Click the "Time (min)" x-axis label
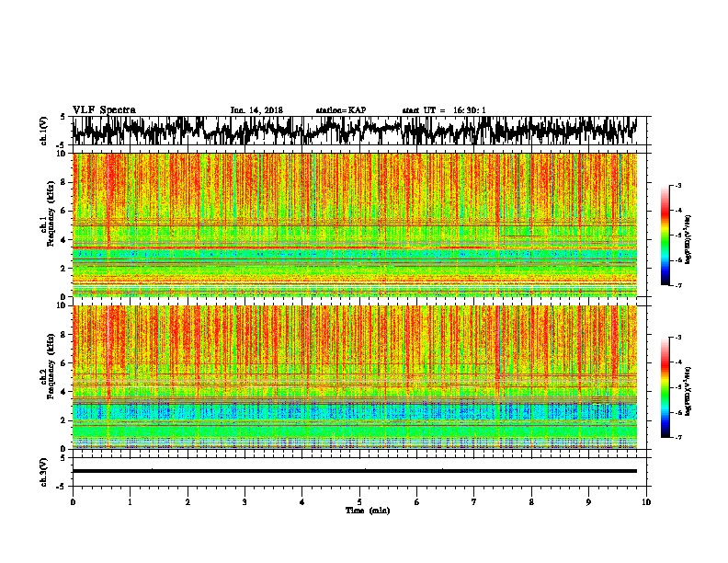 [x=368, y=511]
